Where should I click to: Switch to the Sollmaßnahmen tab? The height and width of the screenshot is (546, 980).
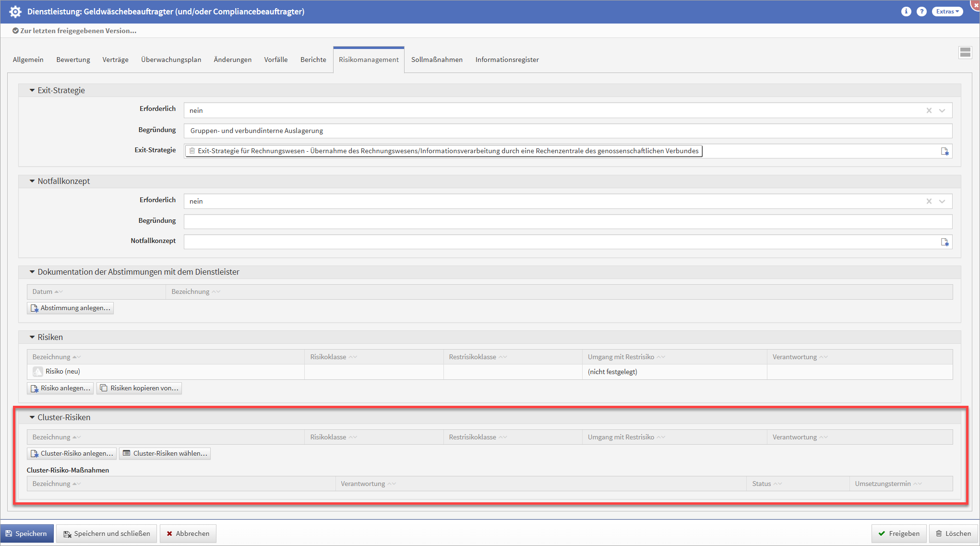click(x=437, y=60)
